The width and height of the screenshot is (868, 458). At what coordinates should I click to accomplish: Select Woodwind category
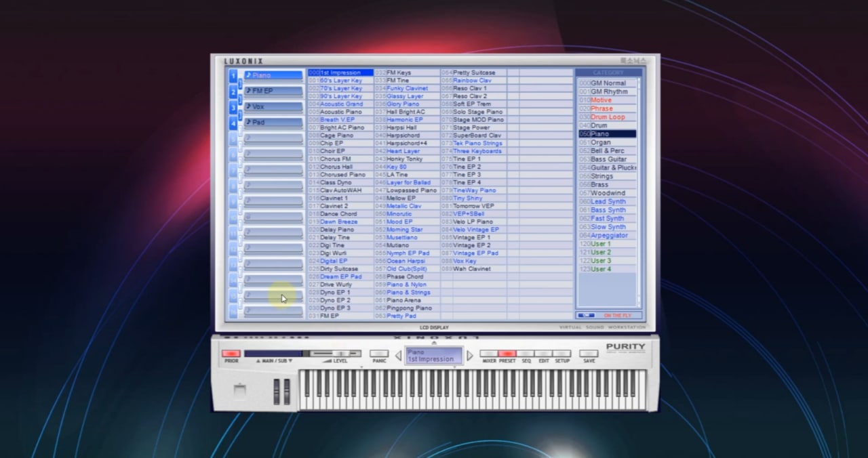(607, 193)
